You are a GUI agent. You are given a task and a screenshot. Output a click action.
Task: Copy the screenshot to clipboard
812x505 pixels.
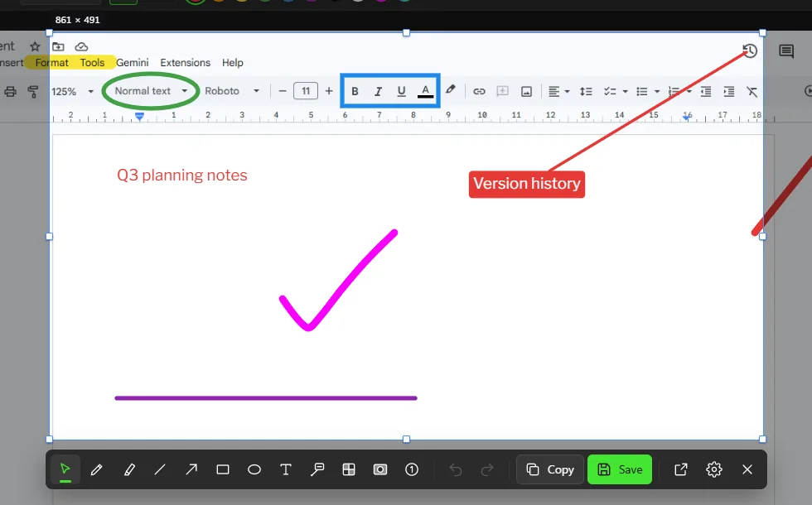coord(550,469)
